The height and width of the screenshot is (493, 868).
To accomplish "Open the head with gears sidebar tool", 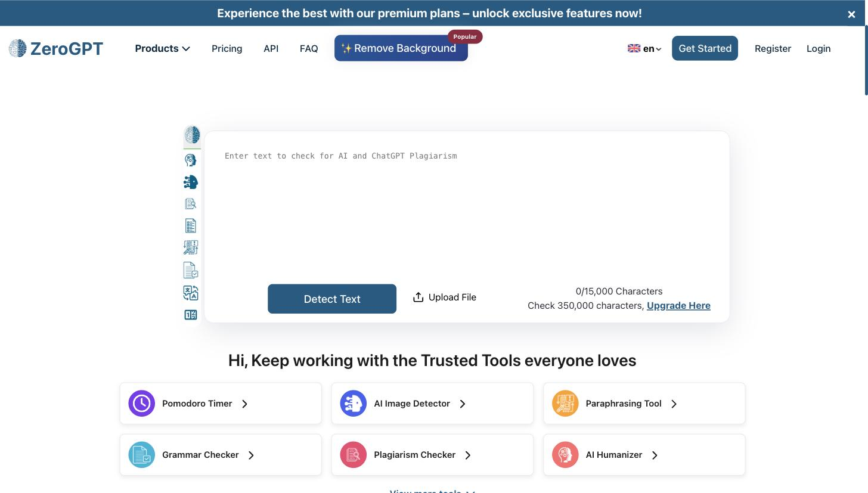I will coord(191,160).
